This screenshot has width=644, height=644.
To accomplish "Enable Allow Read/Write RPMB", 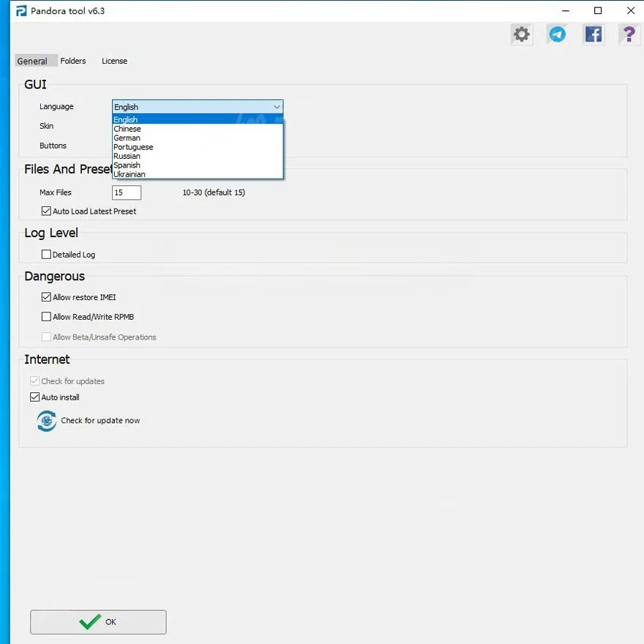I will click(x=46, y=317).
